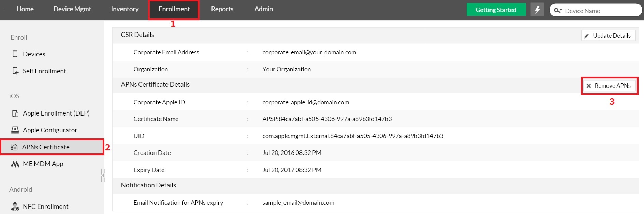Click the Devices phone icon in sidebar

click(x=15, y=54)
